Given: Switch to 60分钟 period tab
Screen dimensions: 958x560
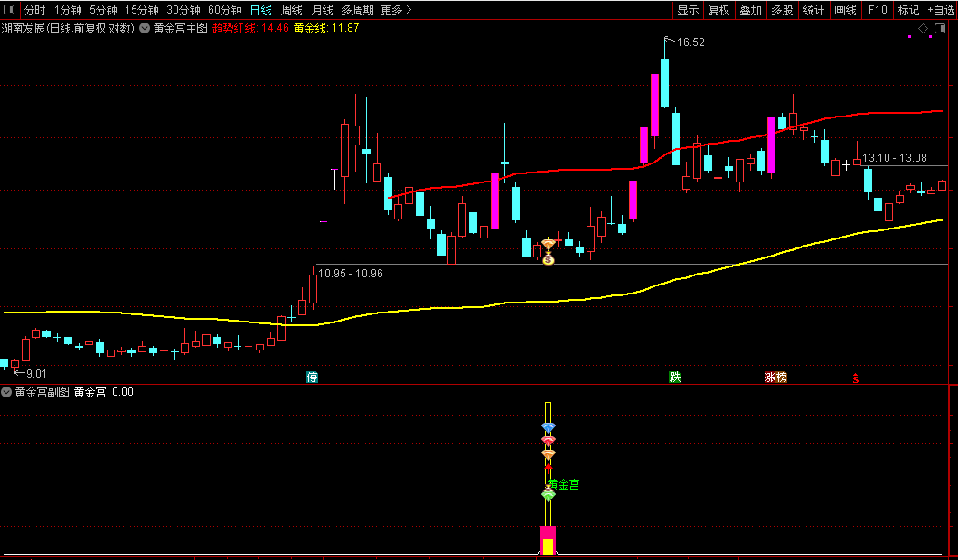Looking at the screenshot, I should pos(225,10).
